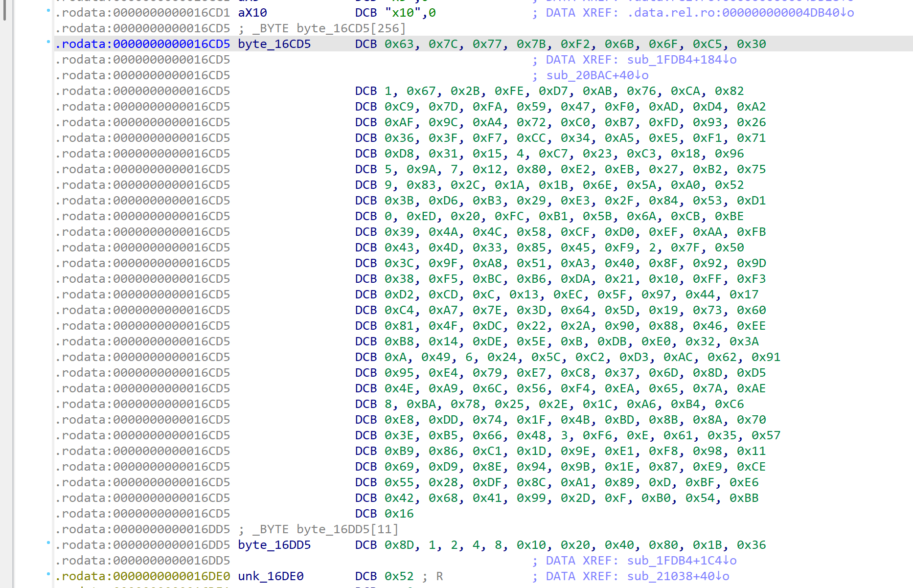
Task: Select the byte value 0xD8
Action: coord(399,154)
